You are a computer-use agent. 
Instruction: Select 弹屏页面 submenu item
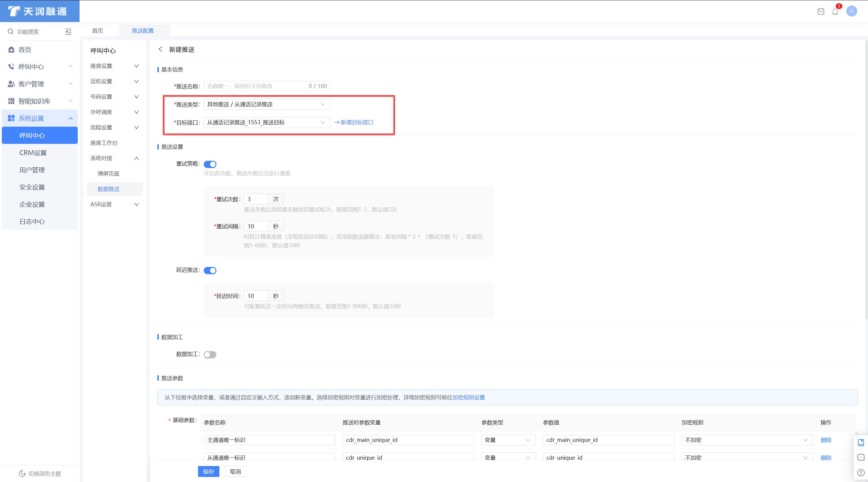click(115, 174)
